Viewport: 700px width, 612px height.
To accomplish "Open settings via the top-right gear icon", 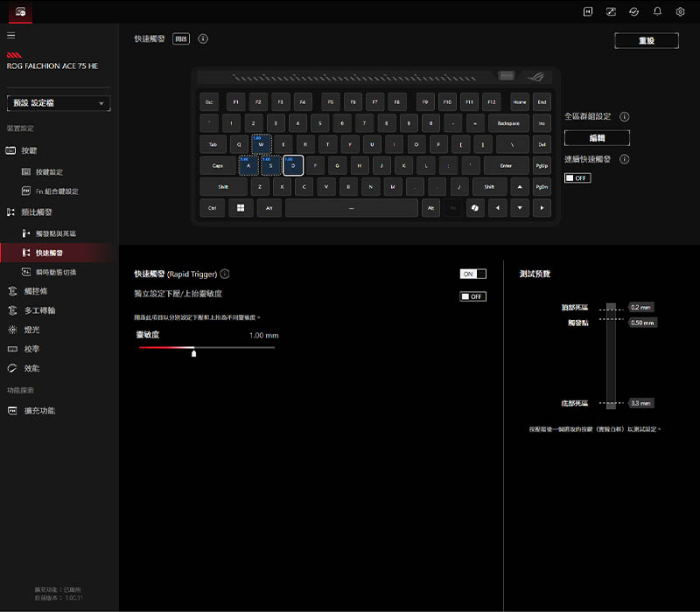I will 680,11.
